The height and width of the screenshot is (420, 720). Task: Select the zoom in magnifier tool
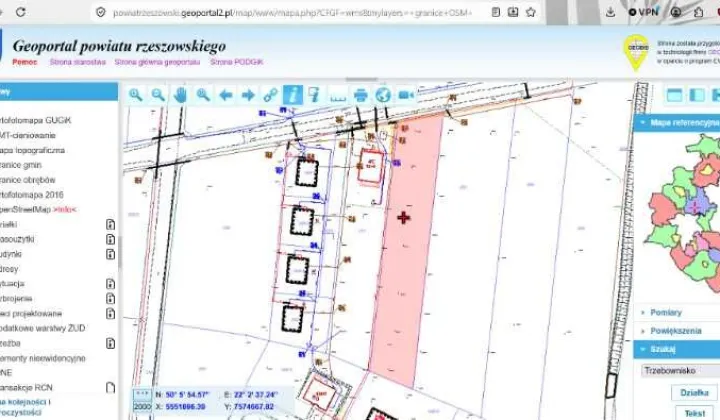point(135,95)
